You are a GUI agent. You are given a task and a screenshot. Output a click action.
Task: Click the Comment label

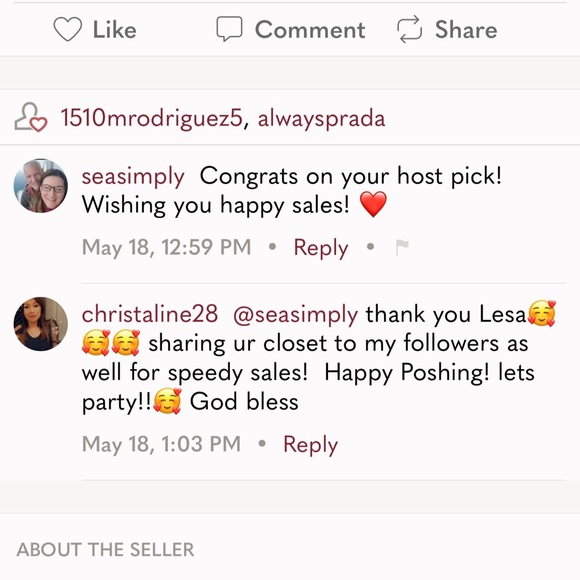click(310, 30)
